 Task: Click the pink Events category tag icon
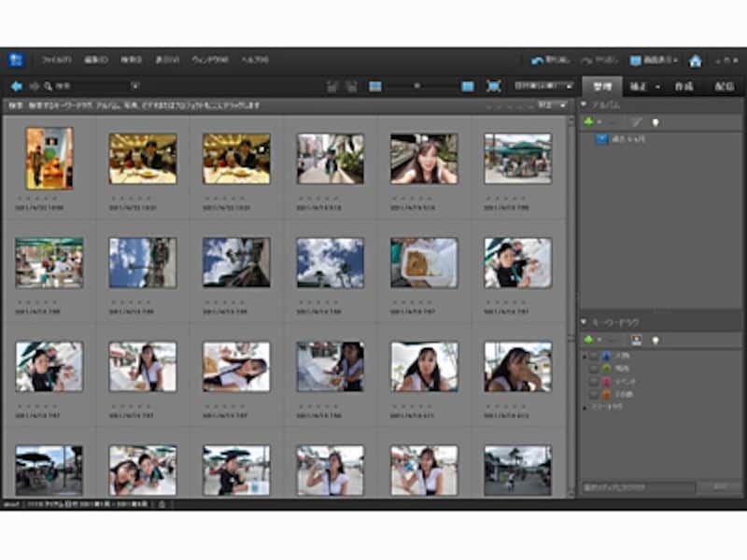pyautogui.click(x=606, y=382)
